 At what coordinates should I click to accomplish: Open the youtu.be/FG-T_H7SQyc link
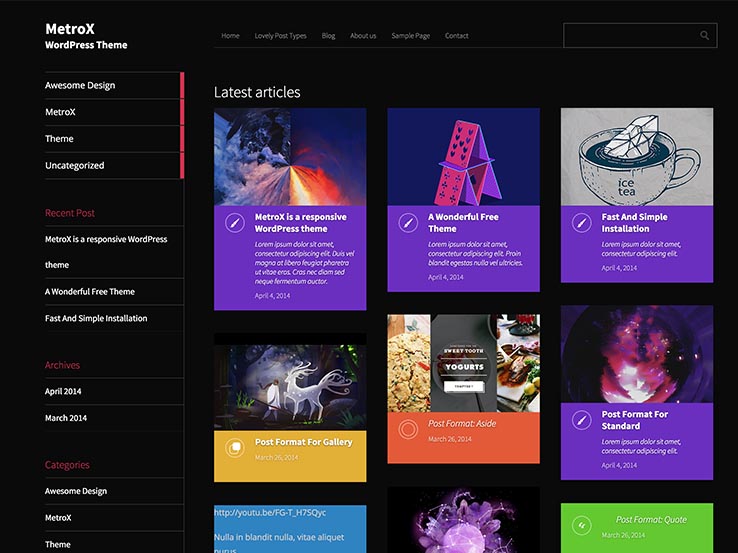coord(270,513)
